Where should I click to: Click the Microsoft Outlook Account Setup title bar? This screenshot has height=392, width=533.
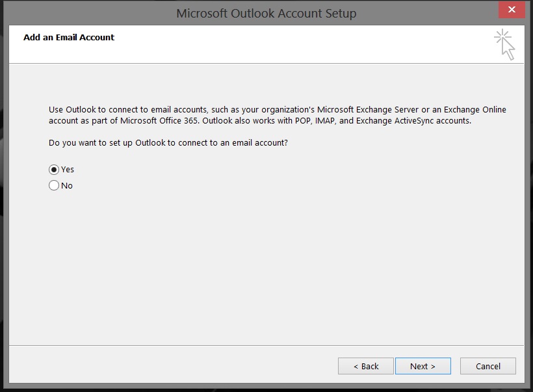point(266,12)
